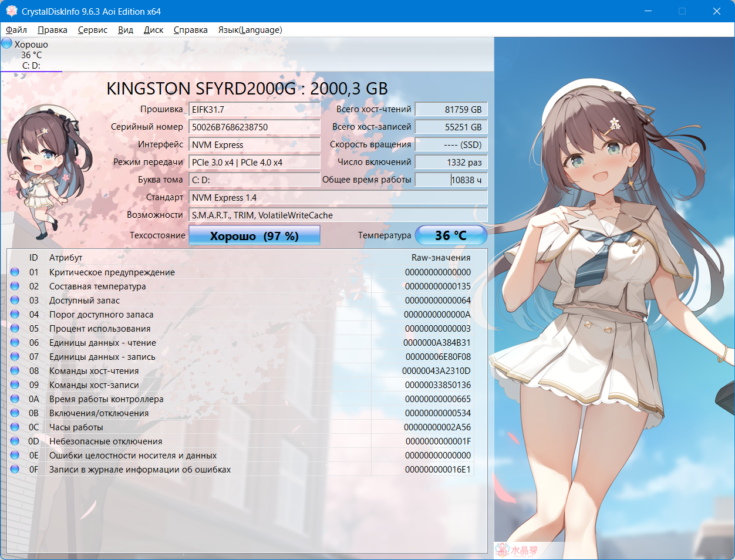The width and height of the screenshot is (735, 560).
Task: Click power-on count value 1332 раз
Action: pyautogui.click(x=451, y=162)
